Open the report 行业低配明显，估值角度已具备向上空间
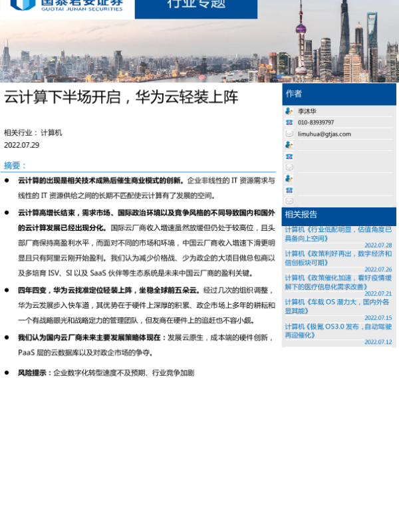This screenshot has height=532, width=399. (x=338, y=233)
